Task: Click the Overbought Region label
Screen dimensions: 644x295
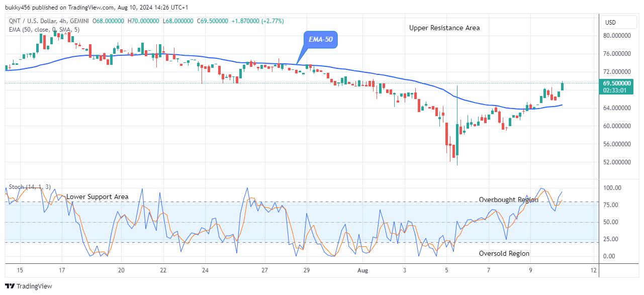Action: (508, 200)
